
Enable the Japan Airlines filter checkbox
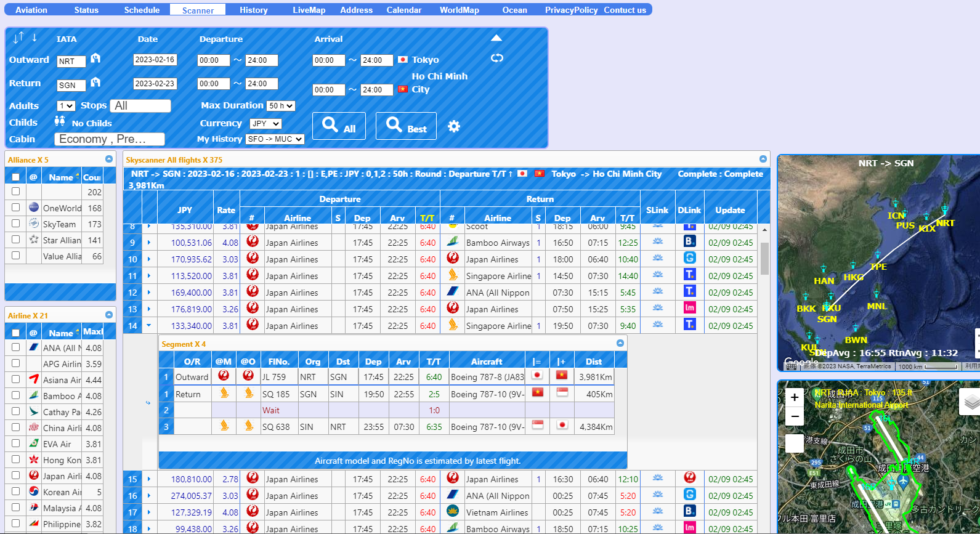tap(16, 475)
